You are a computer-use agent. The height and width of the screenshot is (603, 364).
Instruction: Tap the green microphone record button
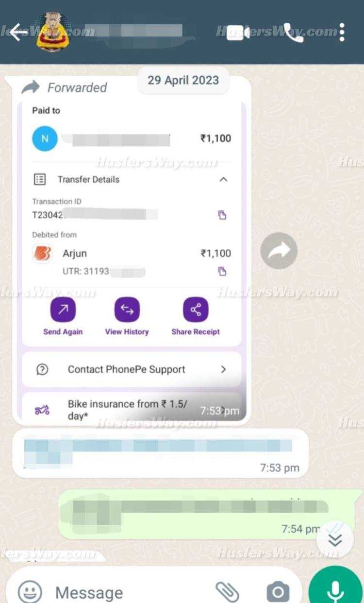coord(335,587)
